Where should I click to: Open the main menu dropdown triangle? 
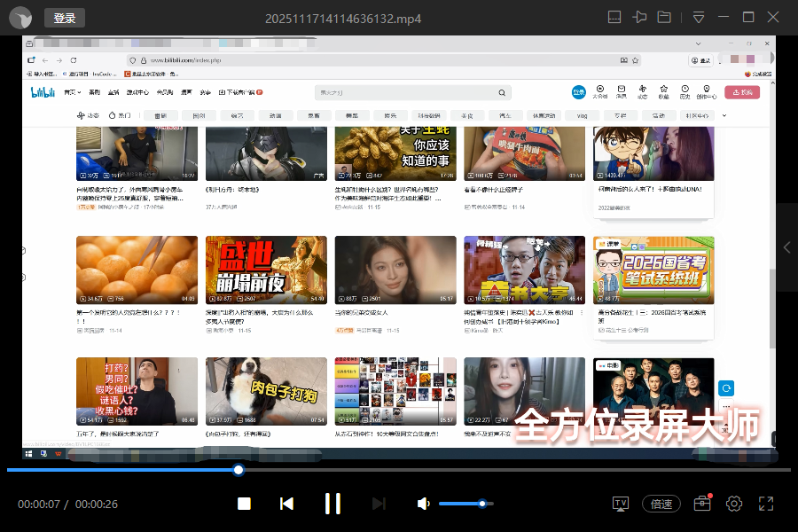click(699, 18)
